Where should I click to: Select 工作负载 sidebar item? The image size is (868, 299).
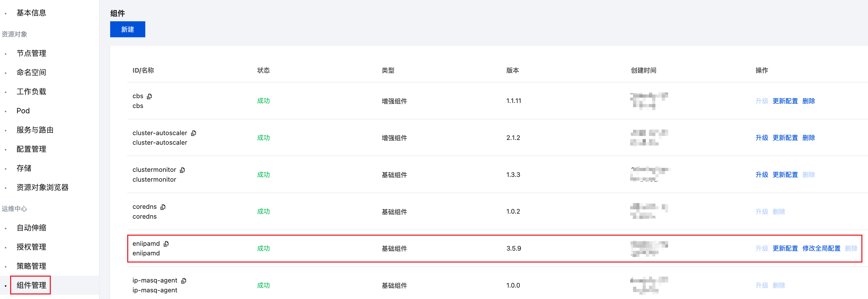31,92
